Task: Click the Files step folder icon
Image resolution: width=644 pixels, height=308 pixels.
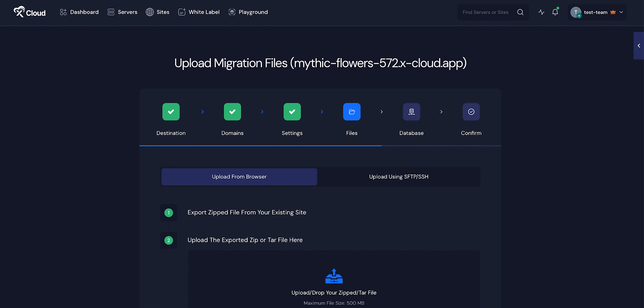Action: (x=352, y=112)
